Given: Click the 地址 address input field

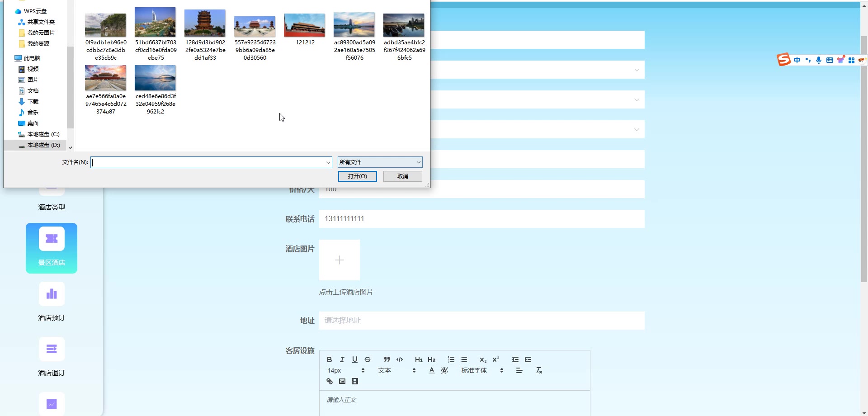Looking at the screenshot, I should tap(482, 321).
